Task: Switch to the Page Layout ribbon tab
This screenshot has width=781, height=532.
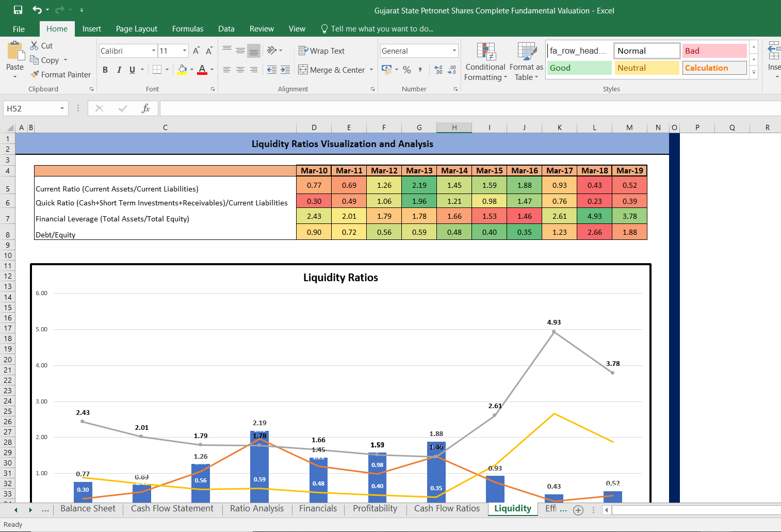Action: point(137,29)
